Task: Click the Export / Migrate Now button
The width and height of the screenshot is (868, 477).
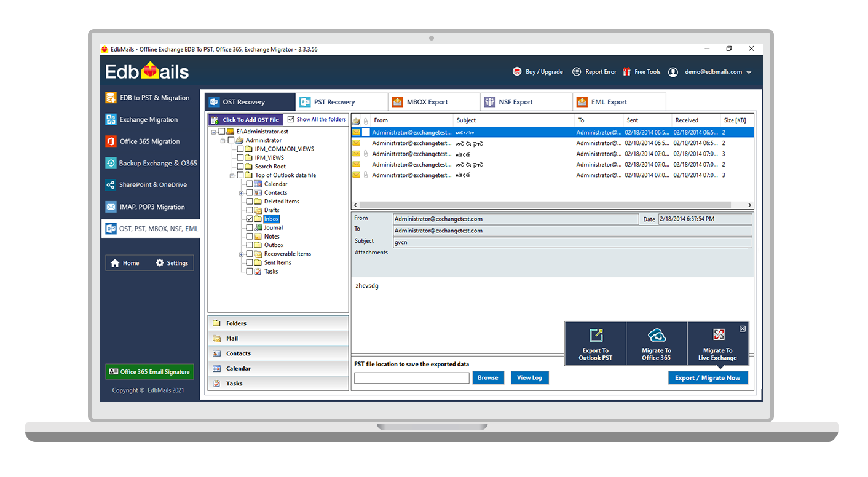Action: point(708,378)
